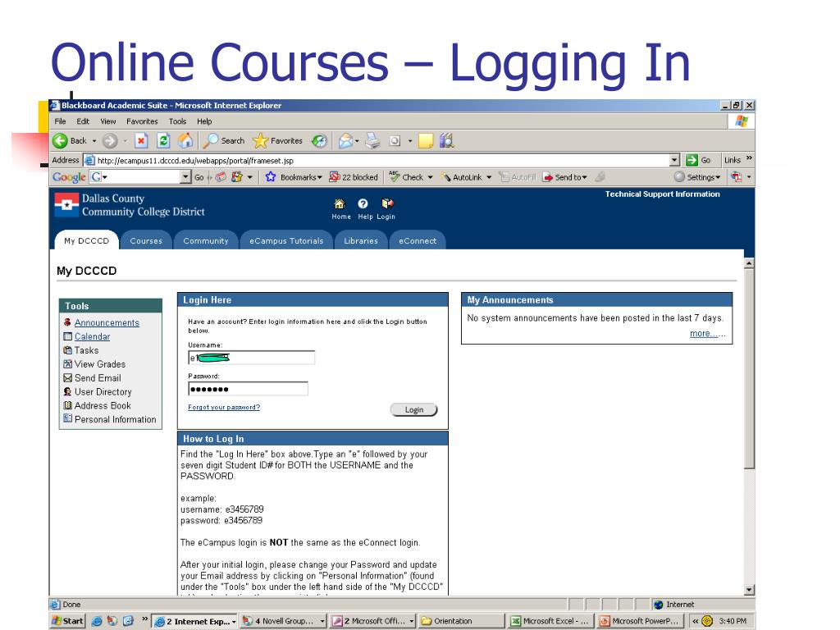Switch to the eConnect tab

418,240
